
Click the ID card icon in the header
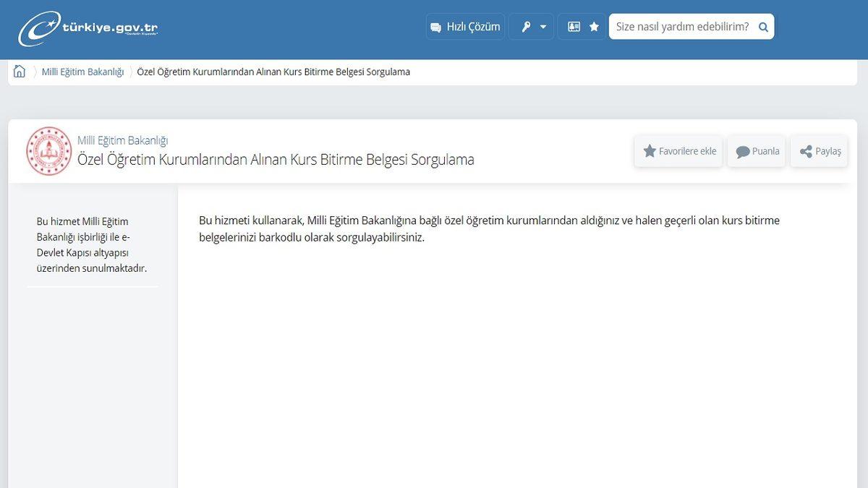(574, 26)
